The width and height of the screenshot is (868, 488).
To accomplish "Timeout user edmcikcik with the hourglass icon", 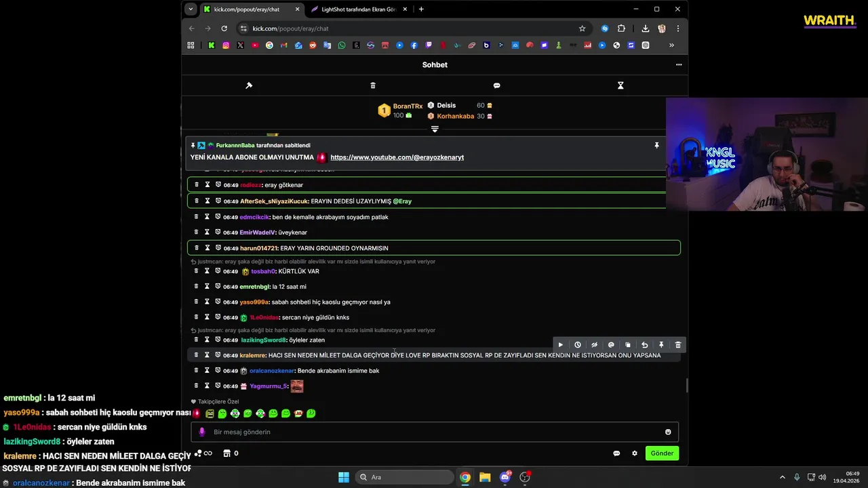I will [x=207, y=217].
